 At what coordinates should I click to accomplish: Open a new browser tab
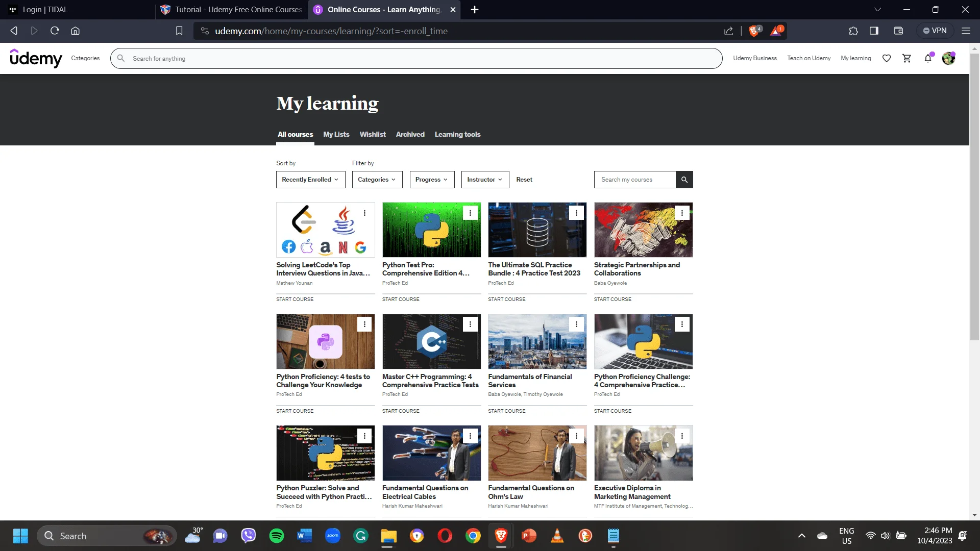[474, 10]
